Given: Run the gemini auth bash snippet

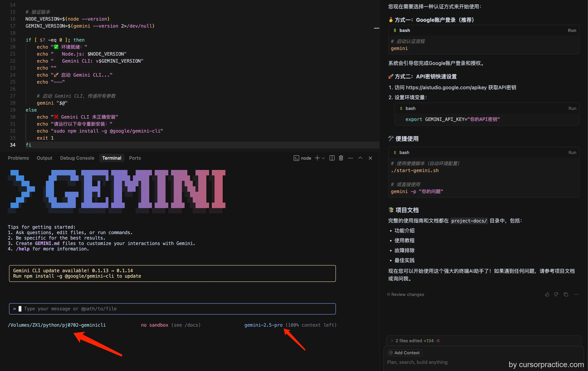Looking at the screenshot, I should [572, 30].
